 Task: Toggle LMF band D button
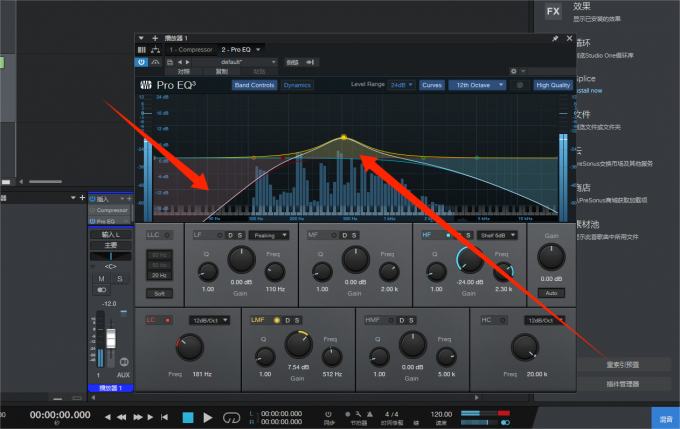[288, 320]
